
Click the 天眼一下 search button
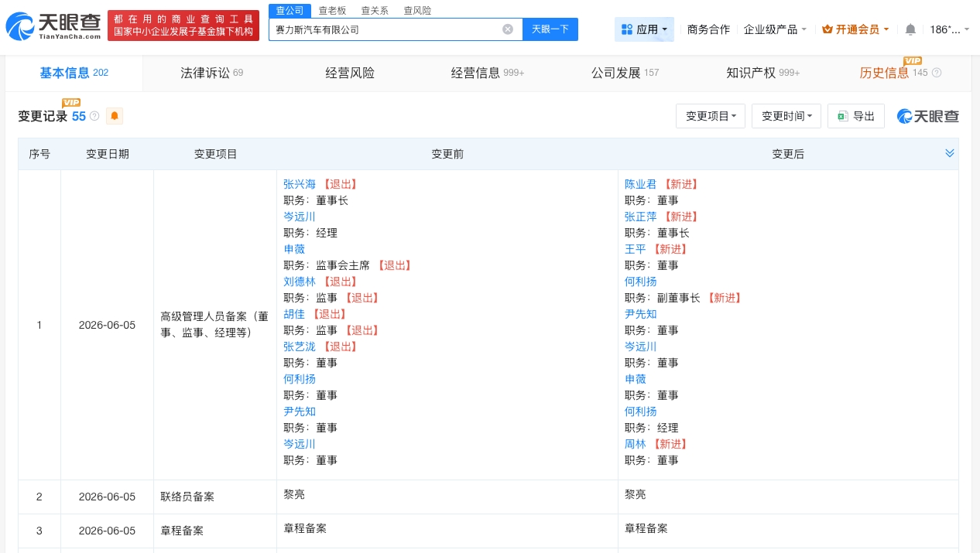click(550, 29)
